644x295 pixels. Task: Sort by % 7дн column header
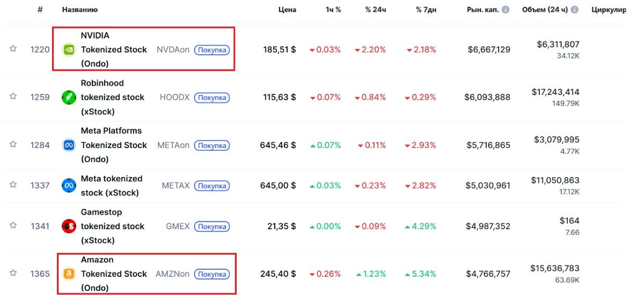pyautogui.click(x=426, y=10)
